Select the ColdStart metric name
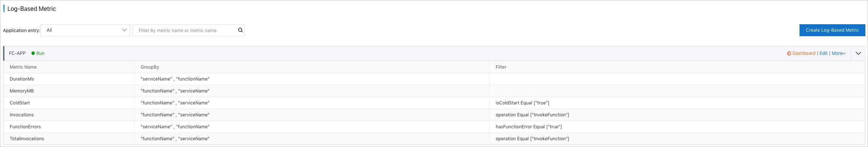 (x=20, y=103)
